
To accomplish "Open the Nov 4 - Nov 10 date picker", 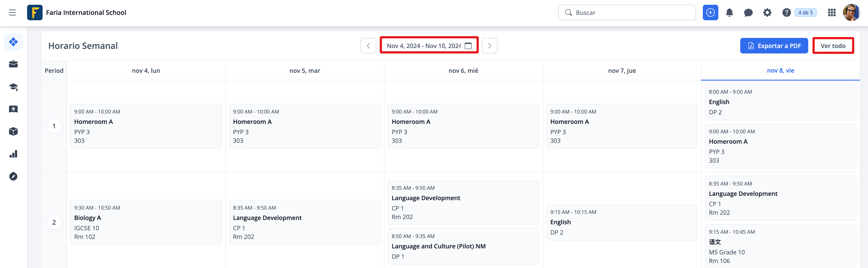I will [x=429, y=46].
